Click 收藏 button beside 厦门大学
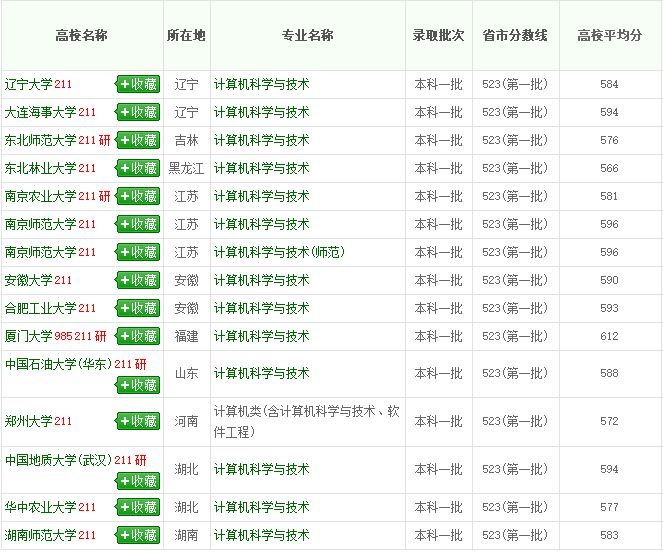The width and height of the screenshot is (663, 552). [138, 336]
